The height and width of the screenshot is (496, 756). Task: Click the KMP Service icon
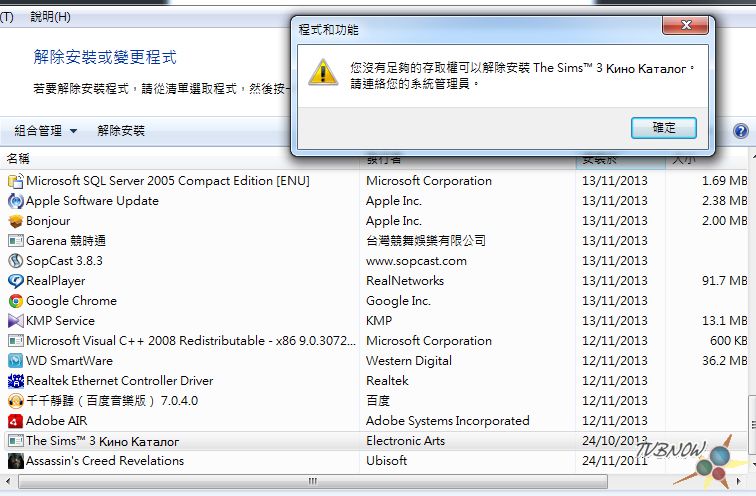(x=15, y=321)
